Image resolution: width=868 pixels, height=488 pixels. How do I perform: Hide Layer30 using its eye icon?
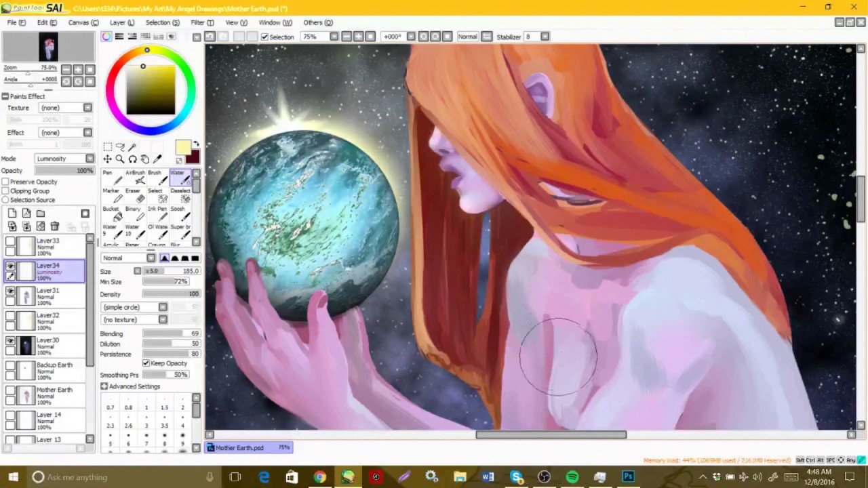point(10,341)
